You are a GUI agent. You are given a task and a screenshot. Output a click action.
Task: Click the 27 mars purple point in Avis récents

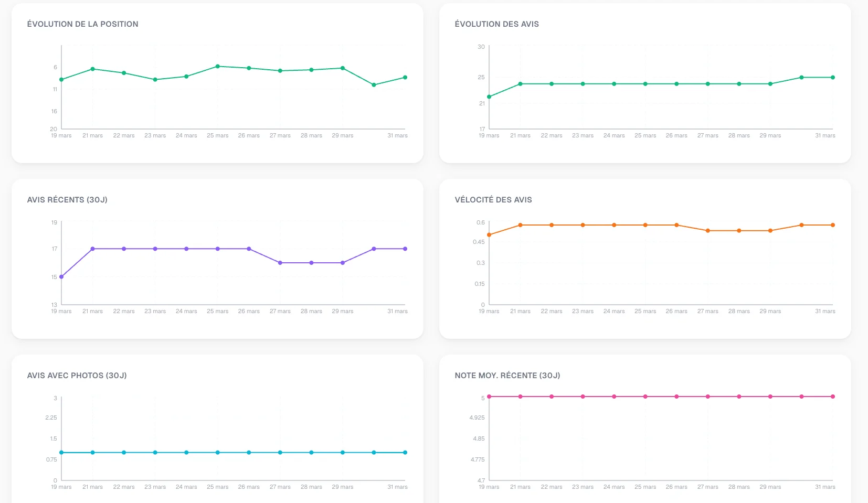click(280, 263)
